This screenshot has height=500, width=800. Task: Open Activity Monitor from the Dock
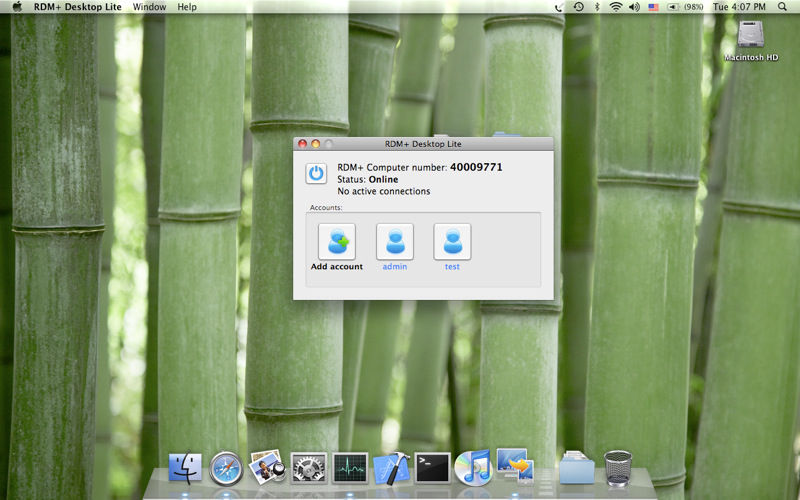[350, 467]
